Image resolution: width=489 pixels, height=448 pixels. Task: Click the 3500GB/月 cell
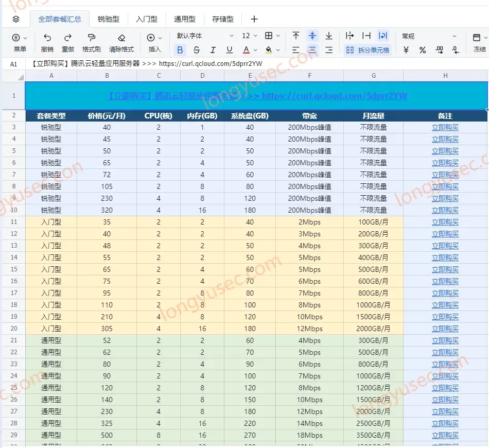point(373,435)
